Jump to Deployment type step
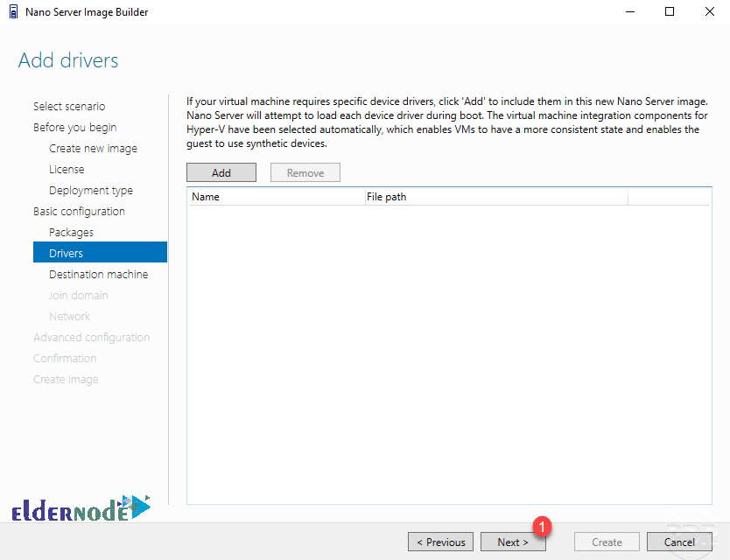730x560 pixels. pos(91,190)
